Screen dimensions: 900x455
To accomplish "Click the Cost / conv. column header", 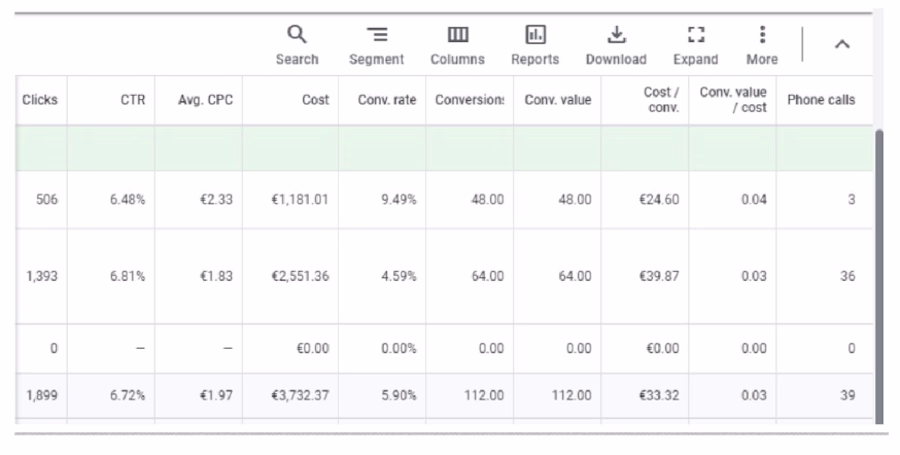I will click(661, 100).
